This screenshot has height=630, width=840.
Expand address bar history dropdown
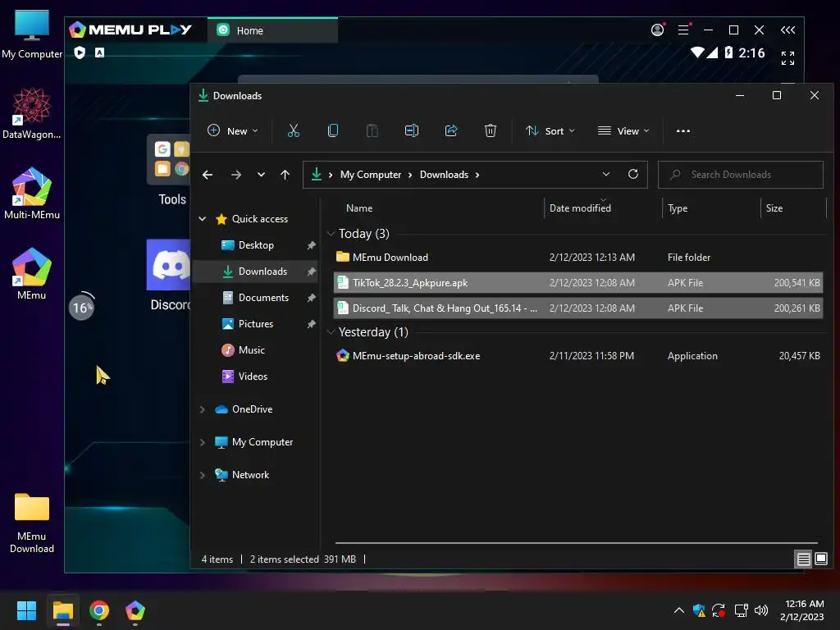pyautogui.click(x=606, y=174)
